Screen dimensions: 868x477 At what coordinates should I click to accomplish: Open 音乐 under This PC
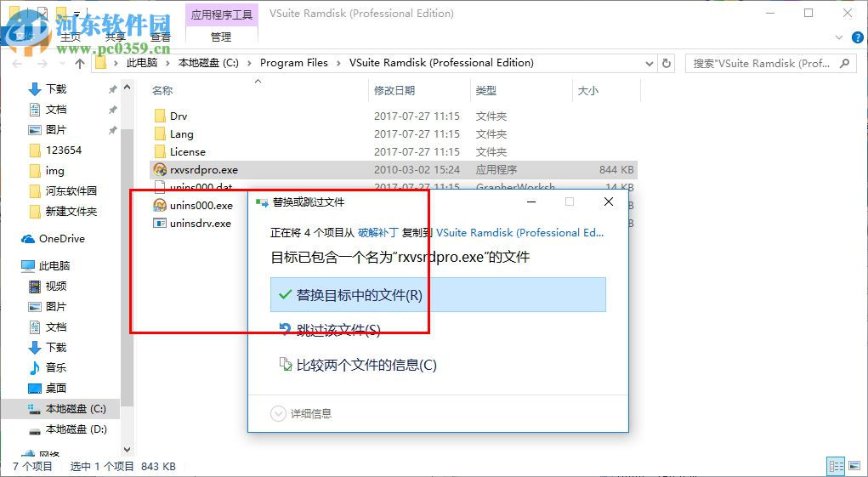pos(55,367)
